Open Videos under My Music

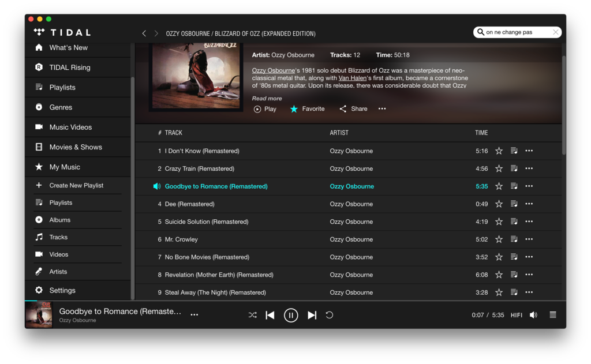tap(78, 255)
